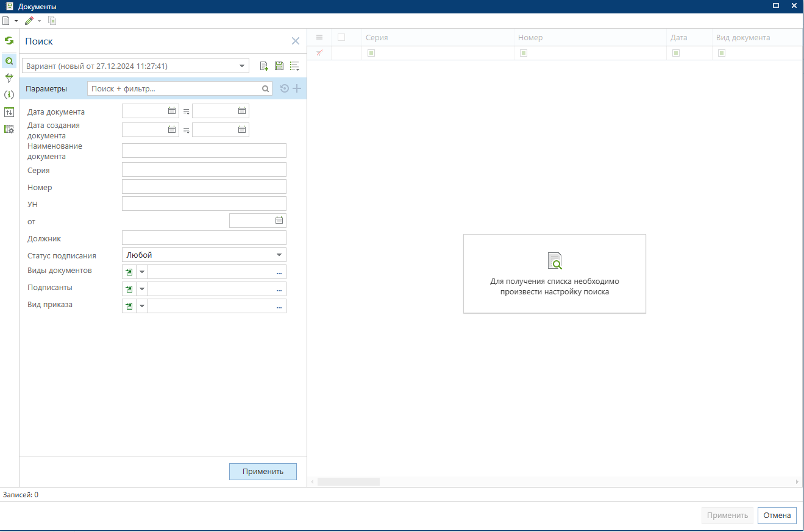The width and height of the screenshot is (804, 532).
Task: Click the right arrow of horizontal scrollbar
Action: coord(797,481)
